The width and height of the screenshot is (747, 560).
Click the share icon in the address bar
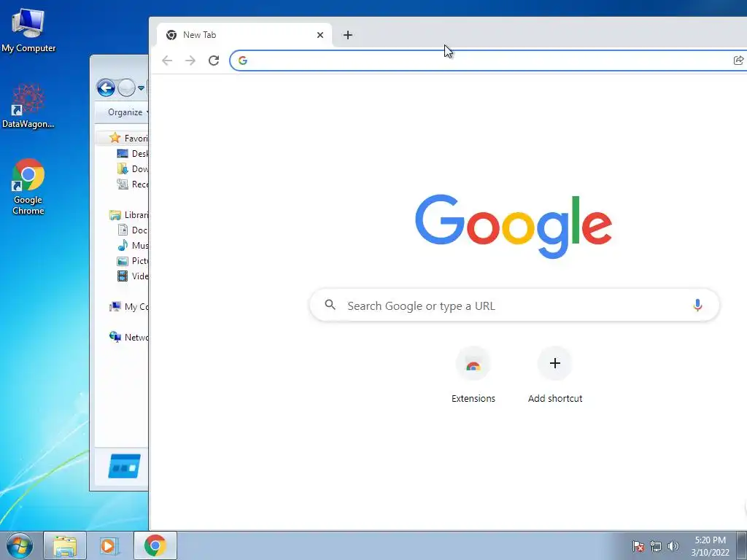coord(738,61)
